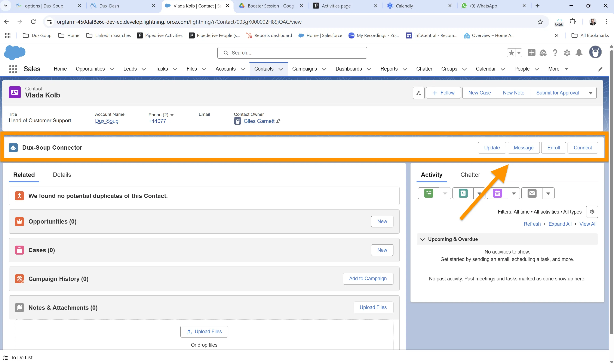Go back in the browser
This screenshot has height=364, width=614.
point(6,22)
